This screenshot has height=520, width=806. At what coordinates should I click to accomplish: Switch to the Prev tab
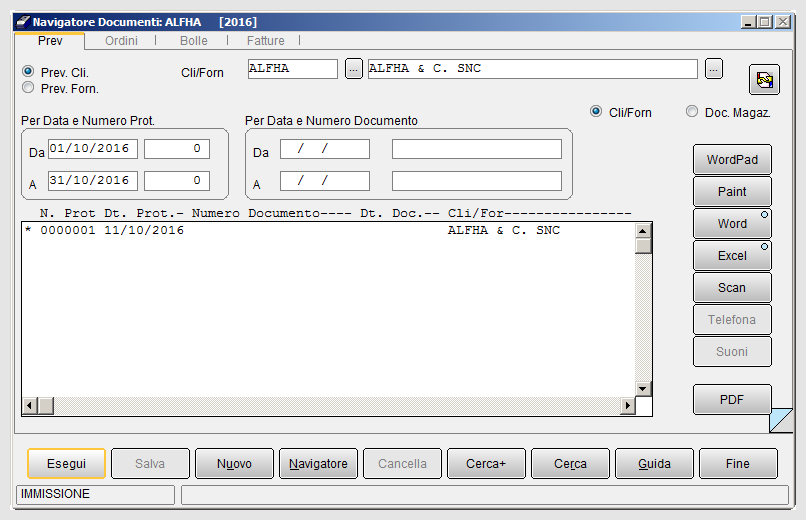tap(50, 41)
